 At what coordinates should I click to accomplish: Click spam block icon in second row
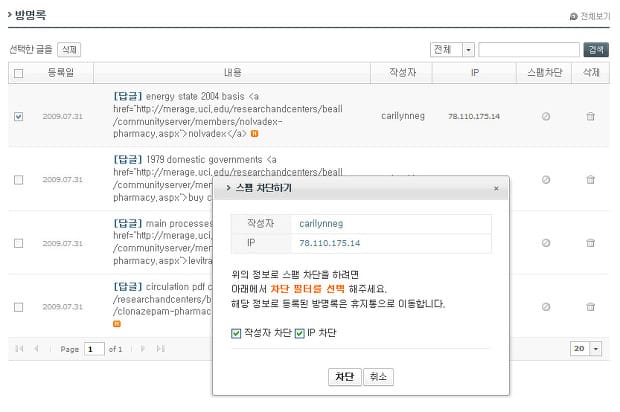pos(546,179)
